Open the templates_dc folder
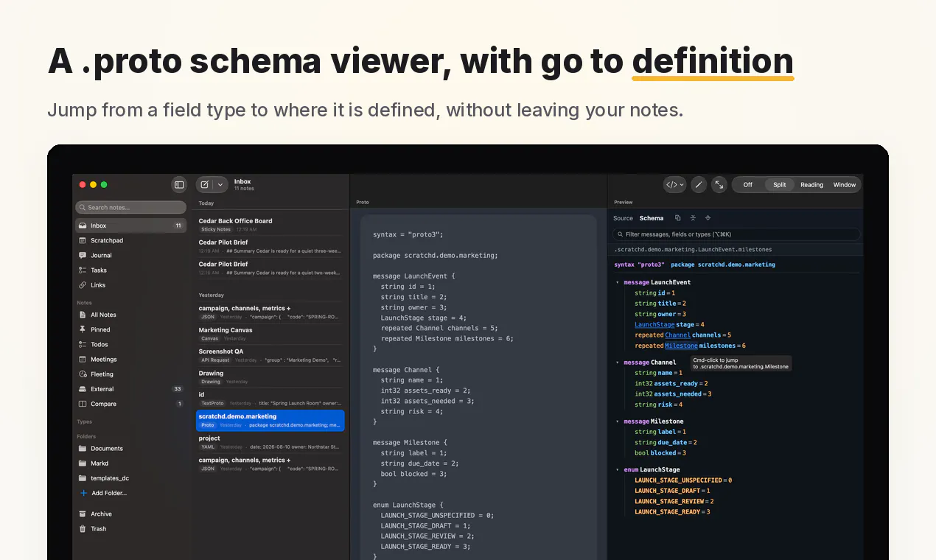936x560 pixels. pos(131,478)
